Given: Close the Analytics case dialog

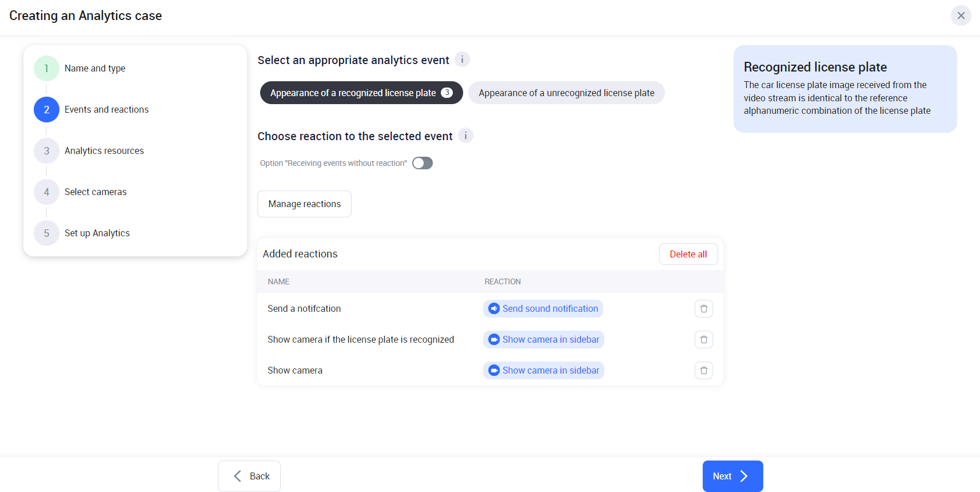Looking at the screenshot, I should [x=961, y=15].
